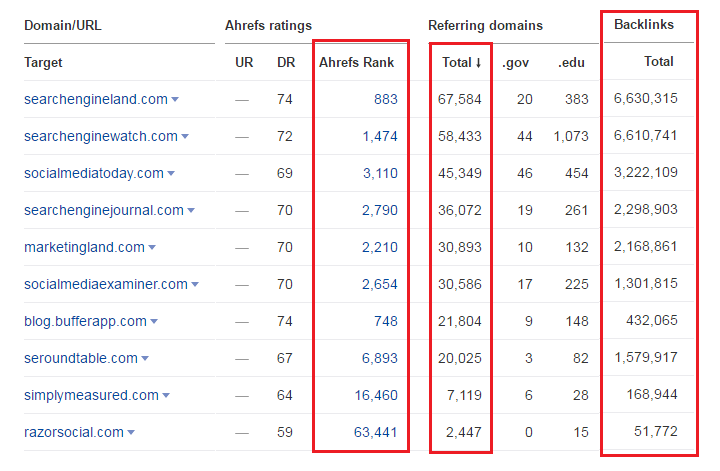Click Ahrefs Rank value 883
The height and width of the screenshot is (471, 720).
click(x=386, y=99)
